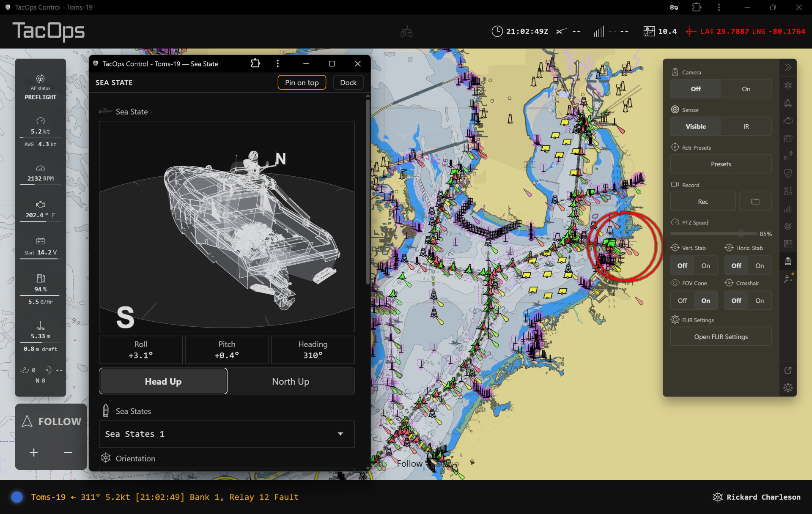
Task: Click the Dock button
Action: (x=348, y=82)
